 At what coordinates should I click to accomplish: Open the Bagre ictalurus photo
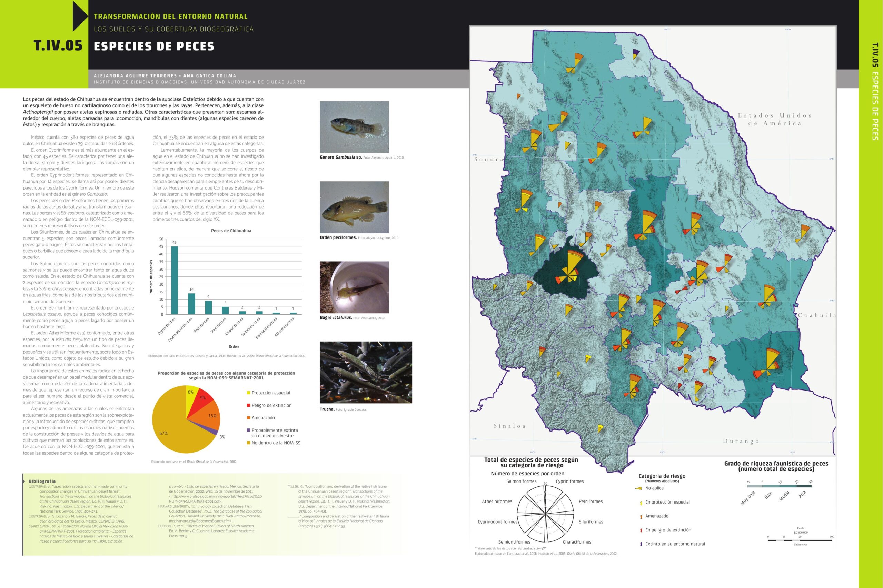[354, 287]
